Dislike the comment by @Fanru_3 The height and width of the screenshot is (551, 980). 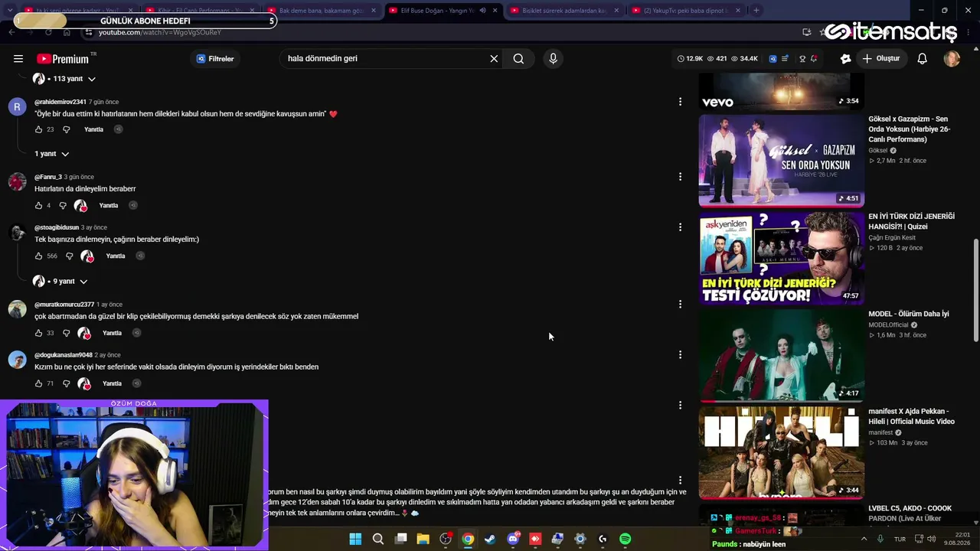63,205
